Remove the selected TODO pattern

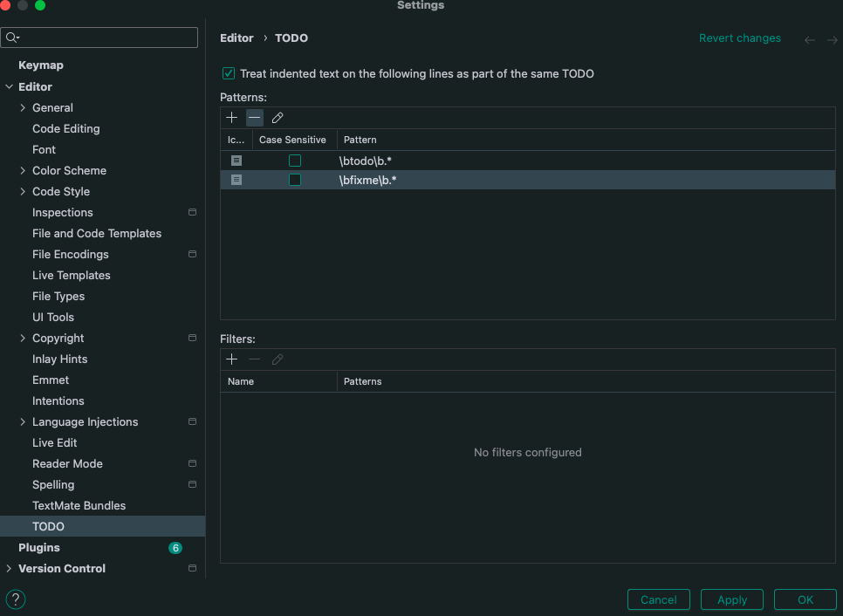254,118
